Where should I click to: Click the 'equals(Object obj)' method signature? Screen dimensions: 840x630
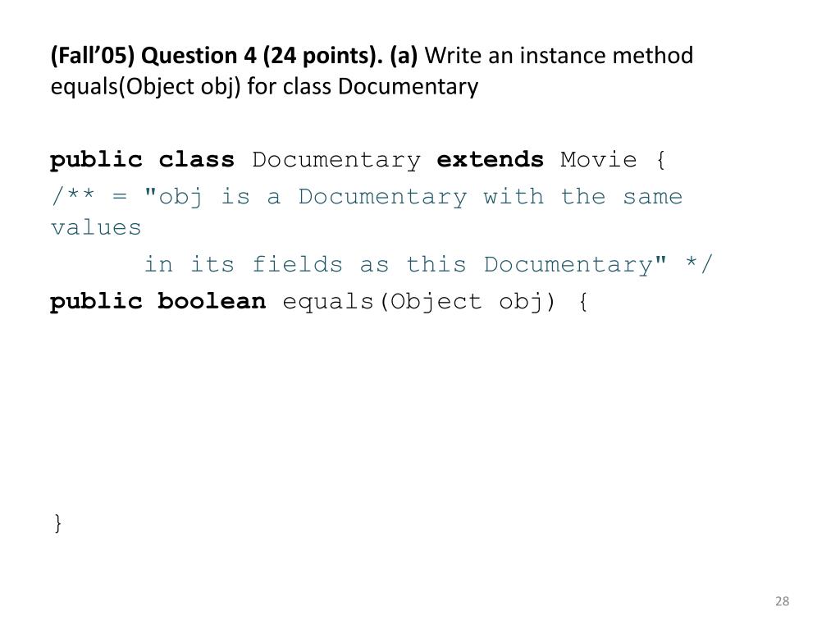click(418, 302)
